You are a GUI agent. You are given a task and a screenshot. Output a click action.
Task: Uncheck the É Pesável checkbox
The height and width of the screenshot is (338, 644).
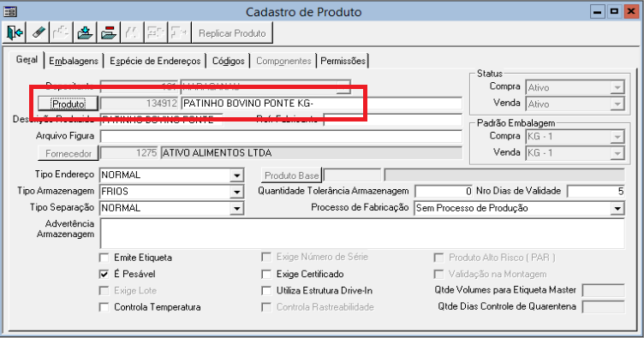point(104,274)
